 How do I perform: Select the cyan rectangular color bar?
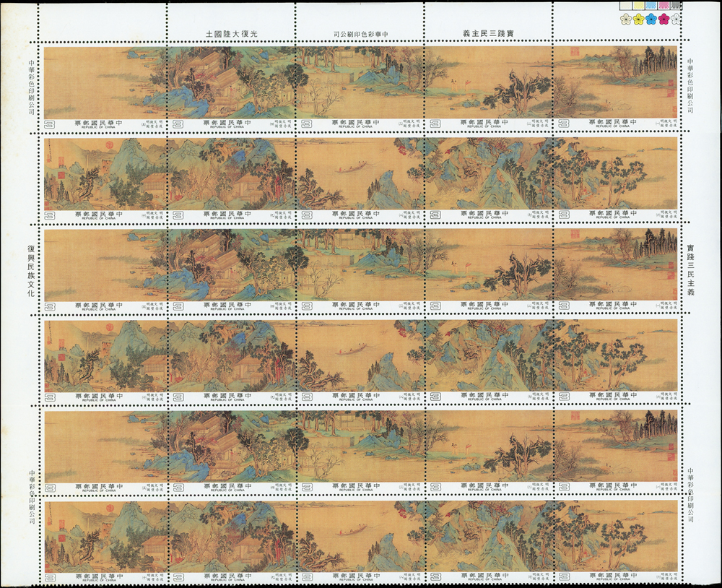(651, 5)
